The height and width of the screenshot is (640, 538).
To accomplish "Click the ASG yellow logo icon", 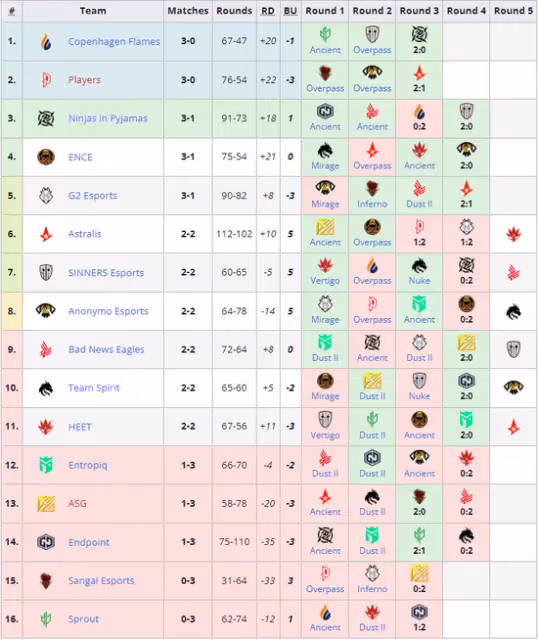I will click(x=46, y=504).
